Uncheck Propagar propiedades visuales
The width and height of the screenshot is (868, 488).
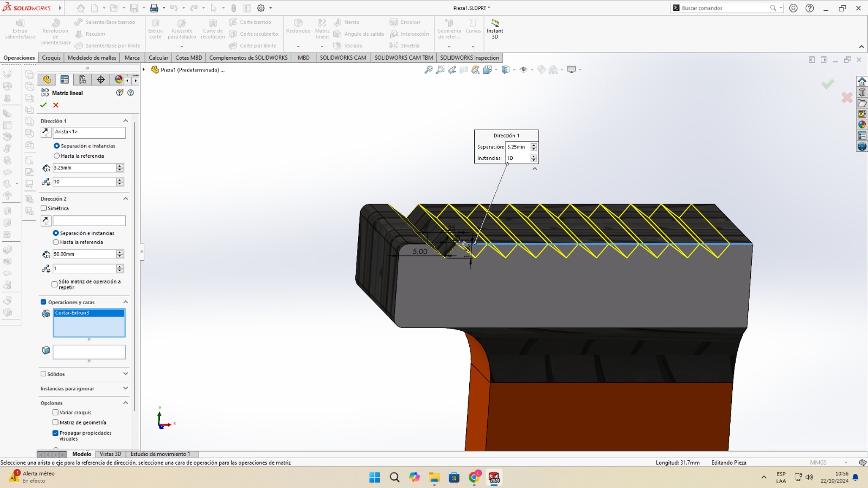tap(55, 433)
